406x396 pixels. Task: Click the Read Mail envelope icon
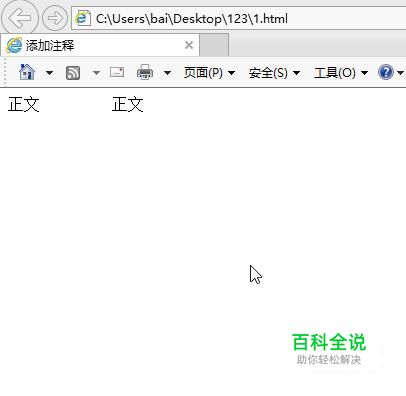[117, 72]
